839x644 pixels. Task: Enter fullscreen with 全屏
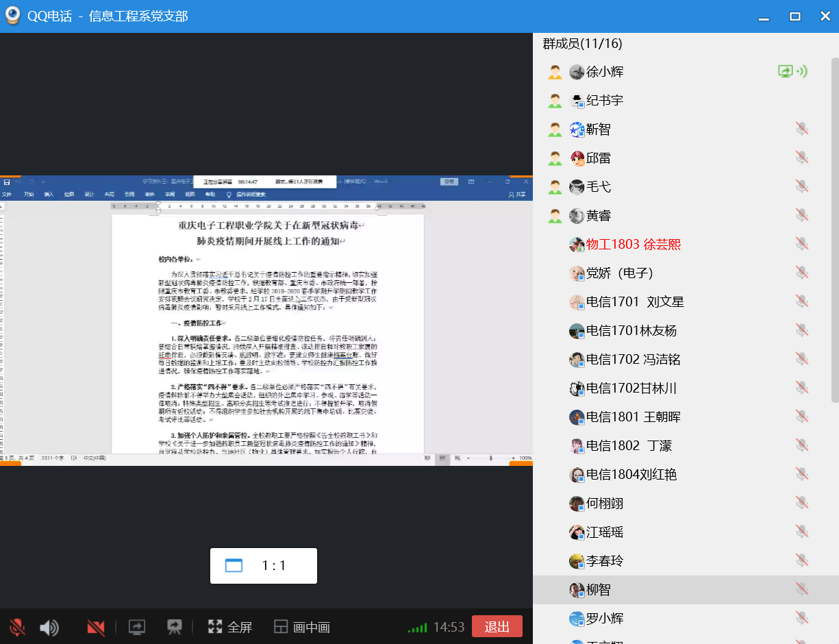pyautogui.click(x=230, y=627)
